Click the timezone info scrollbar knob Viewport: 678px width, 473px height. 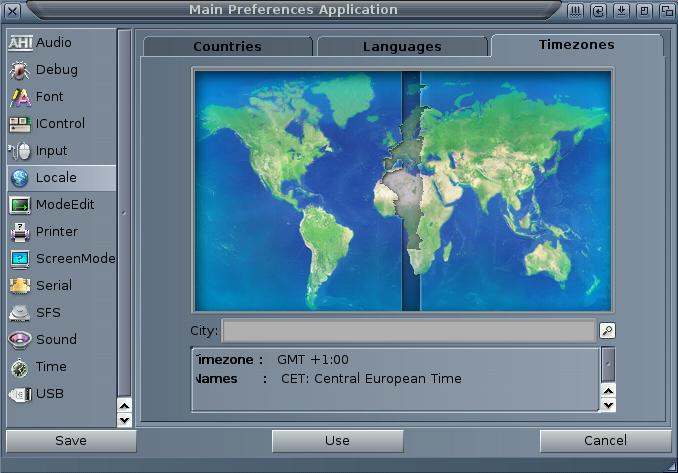pyautogui.click(x=608, y=364)
